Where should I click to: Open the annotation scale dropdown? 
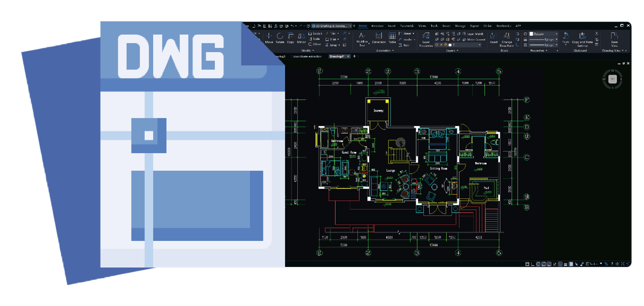point(595,264)
